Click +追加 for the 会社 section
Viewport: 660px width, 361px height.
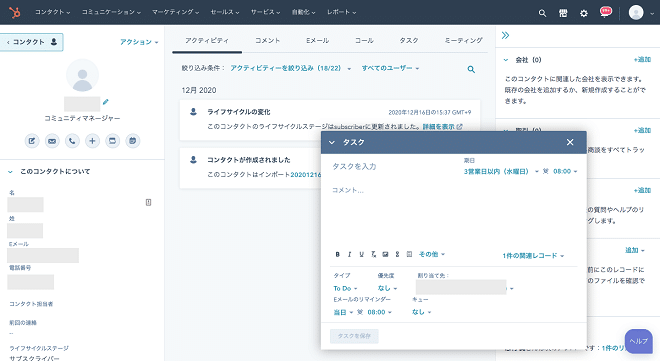(642, 60)
